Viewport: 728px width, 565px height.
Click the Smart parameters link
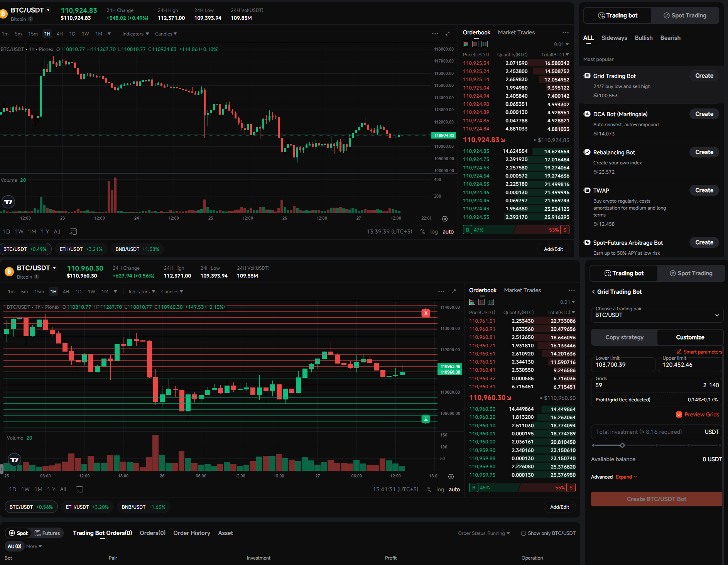pos(699,352)
